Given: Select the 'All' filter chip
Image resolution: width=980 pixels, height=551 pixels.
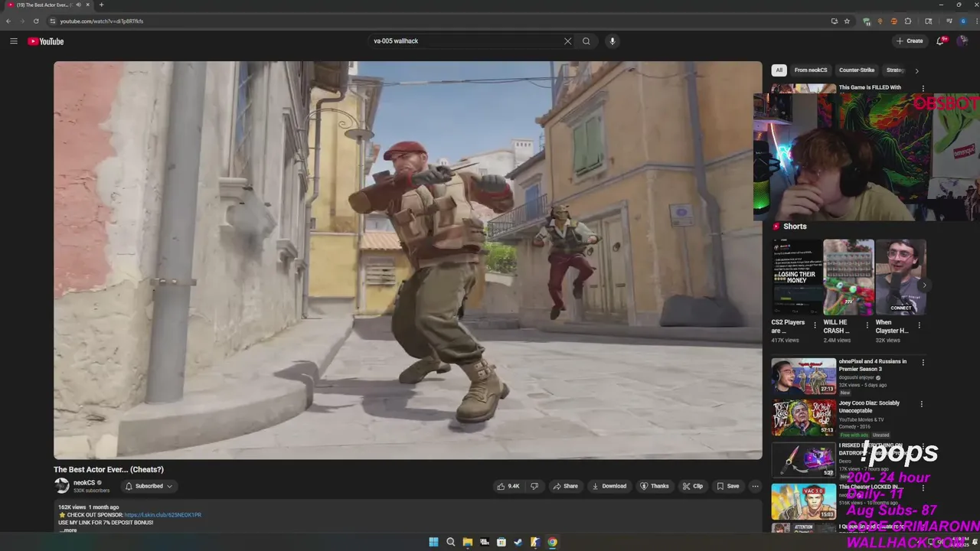Looking at the screenshot, I should (x=779, y=70).
